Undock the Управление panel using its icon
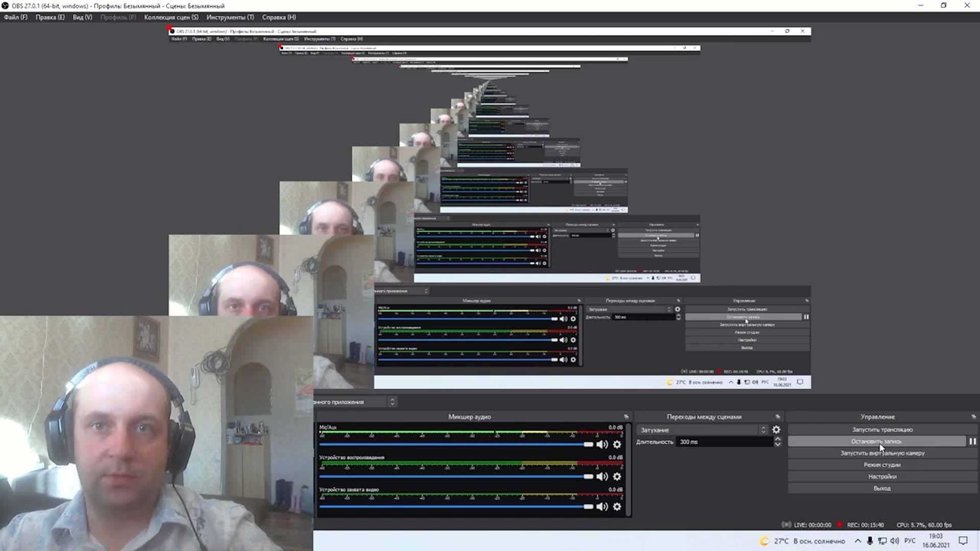Image resolution: width=980 pixels, height=551 pixels. click(x=973, y=417)
